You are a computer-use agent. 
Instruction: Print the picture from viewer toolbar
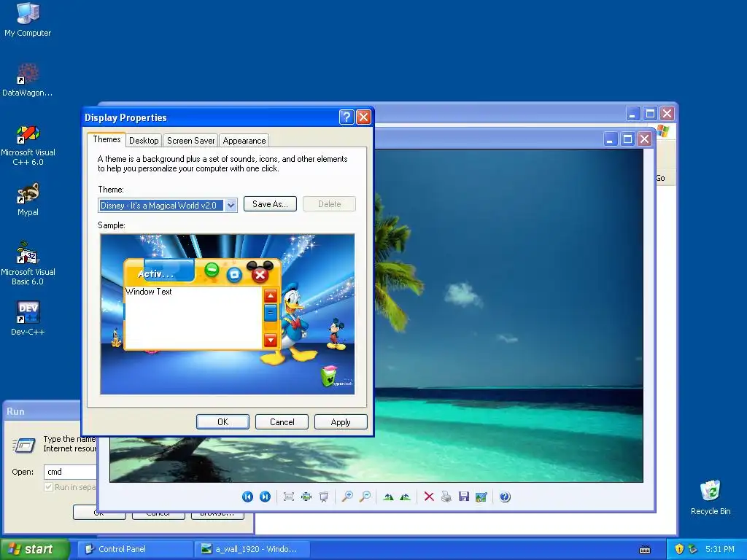(446, 497)
